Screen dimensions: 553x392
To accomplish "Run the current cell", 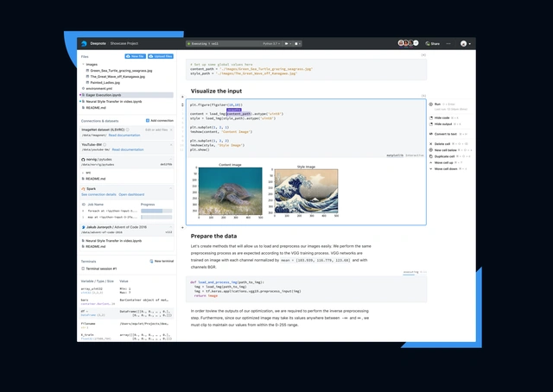I will click(438, 103).
